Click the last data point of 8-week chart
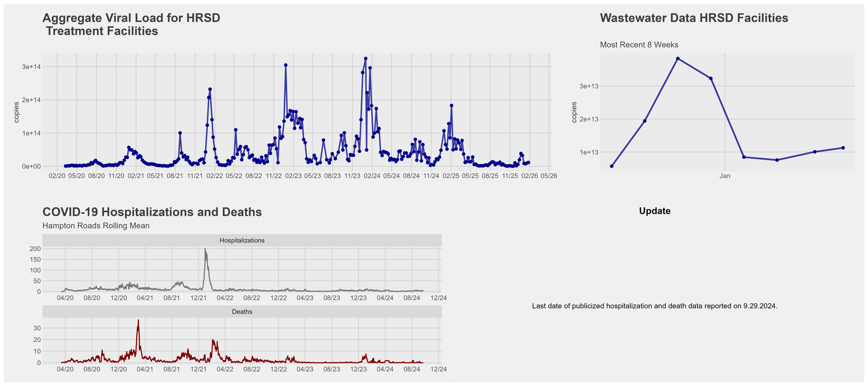Viewport: 868px width, 386px height. point(843,148)
